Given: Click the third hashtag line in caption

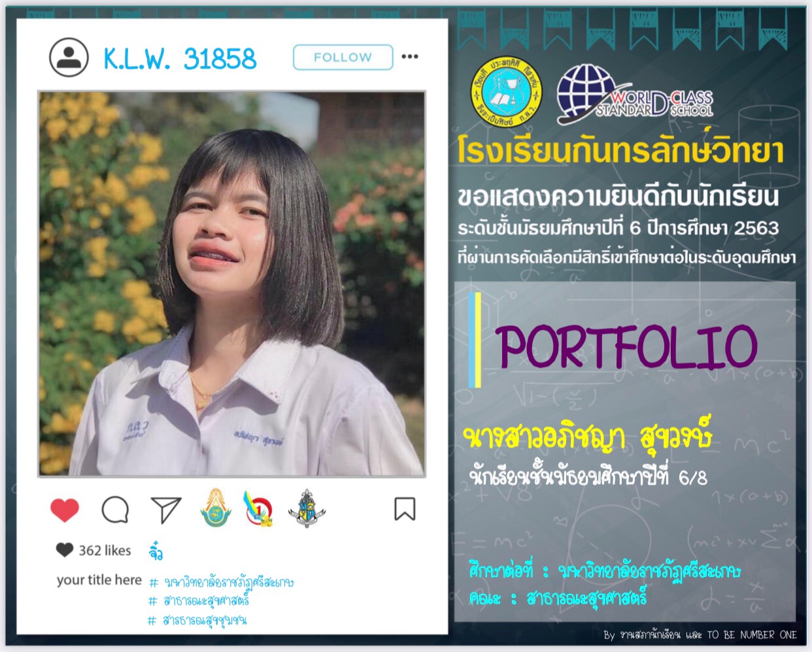Looking at the screenshot, I should click(197, 620).
